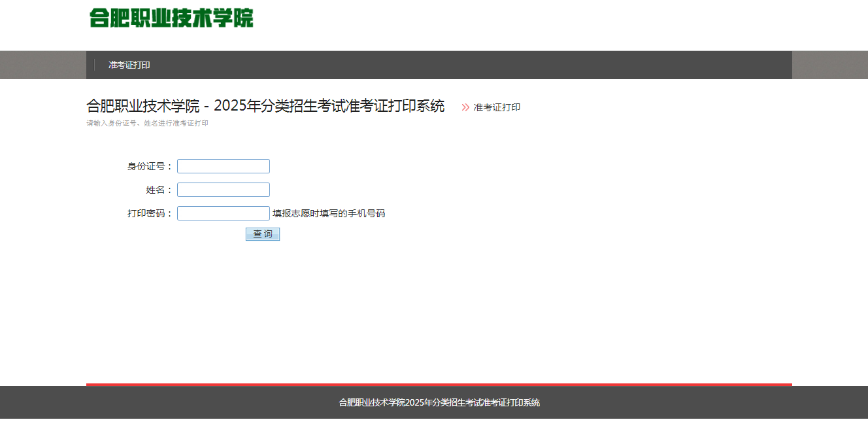This screenshot has height=422, width=868.
Task: Click empty dark area of navigation bar
Action: coord(458,65)
